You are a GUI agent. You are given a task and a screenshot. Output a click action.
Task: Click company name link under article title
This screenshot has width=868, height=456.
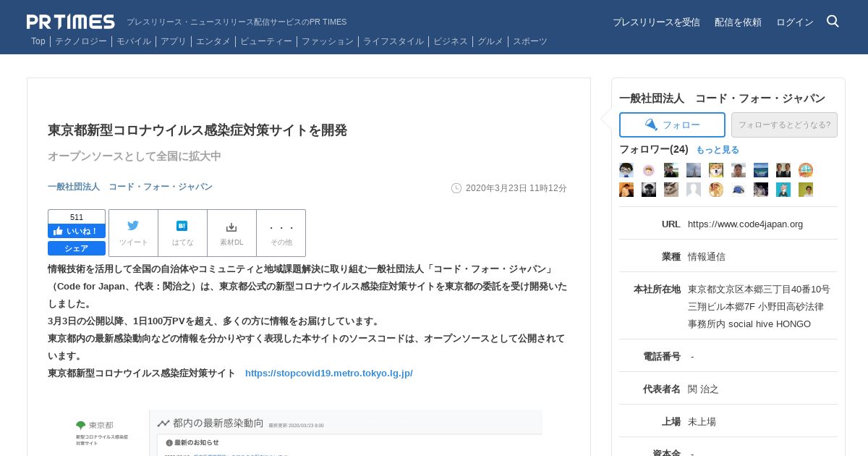click(130, 187)
